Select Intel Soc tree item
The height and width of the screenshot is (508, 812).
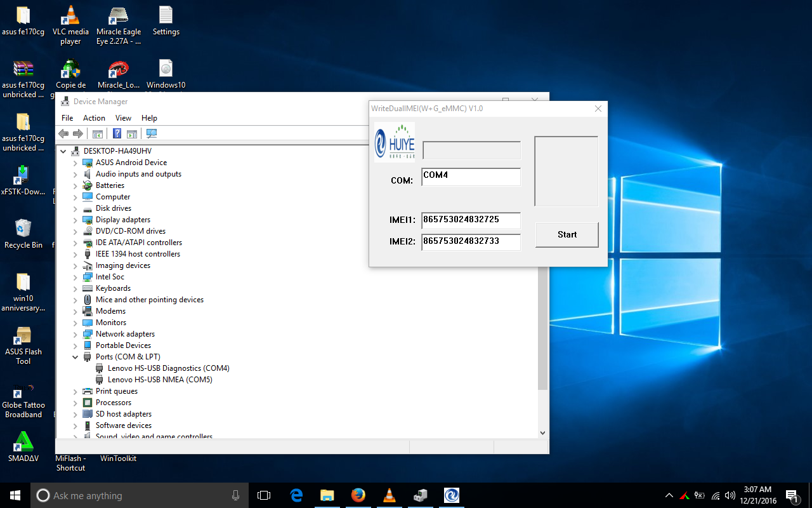[x=110, y=277]
